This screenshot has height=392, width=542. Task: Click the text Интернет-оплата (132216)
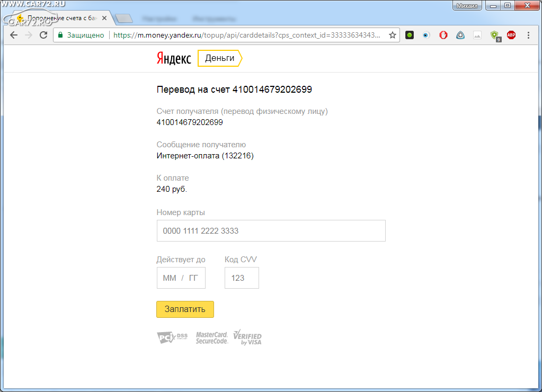point(205,156)
